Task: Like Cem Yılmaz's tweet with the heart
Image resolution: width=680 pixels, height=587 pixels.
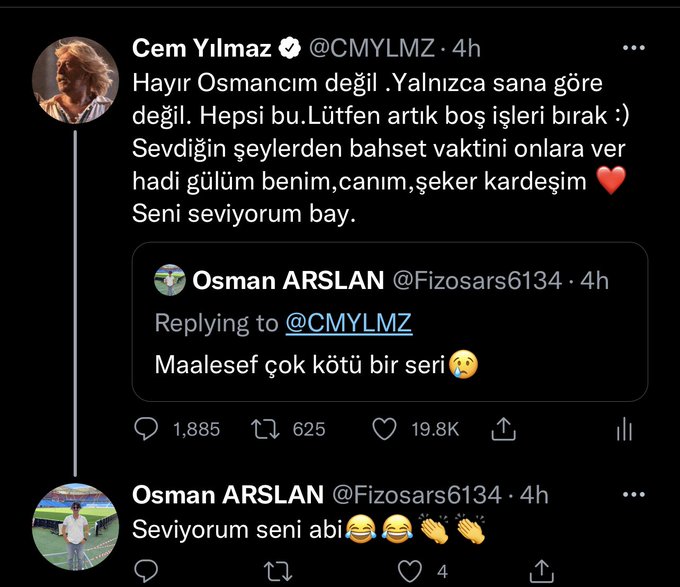Action: click(x=383, y=429)
